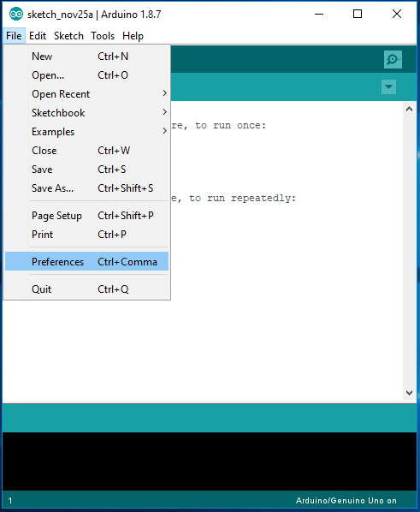Select Print in the File menu
The height and width of the screenshot is (512, 420).
(x=86, y=235)
